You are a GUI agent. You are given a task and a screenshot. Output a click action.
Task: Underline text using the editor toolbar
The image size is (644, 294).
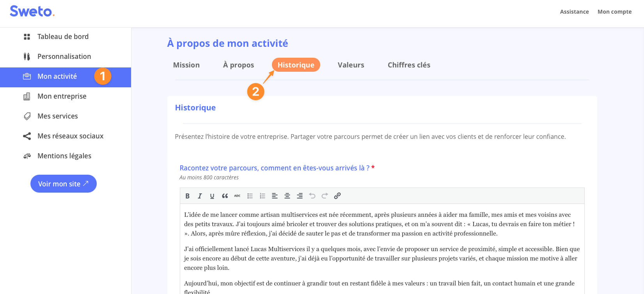[x=212, y=196]
